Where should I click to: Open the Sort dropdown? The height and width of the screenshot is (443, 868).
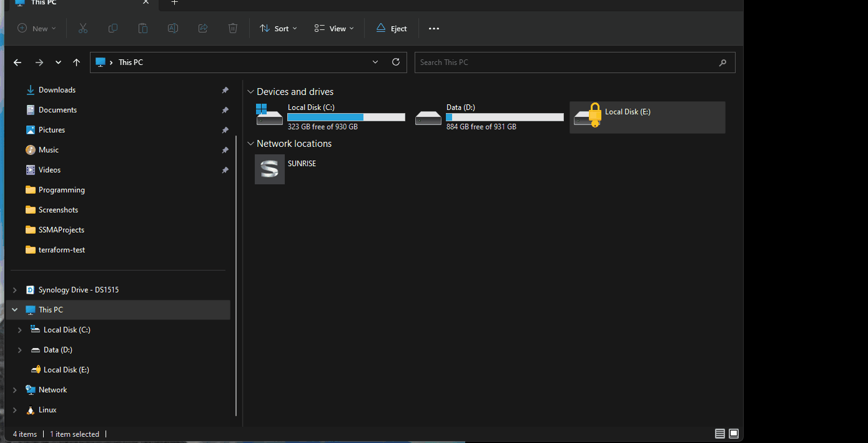pyautogui.click(x=277, y=28)
